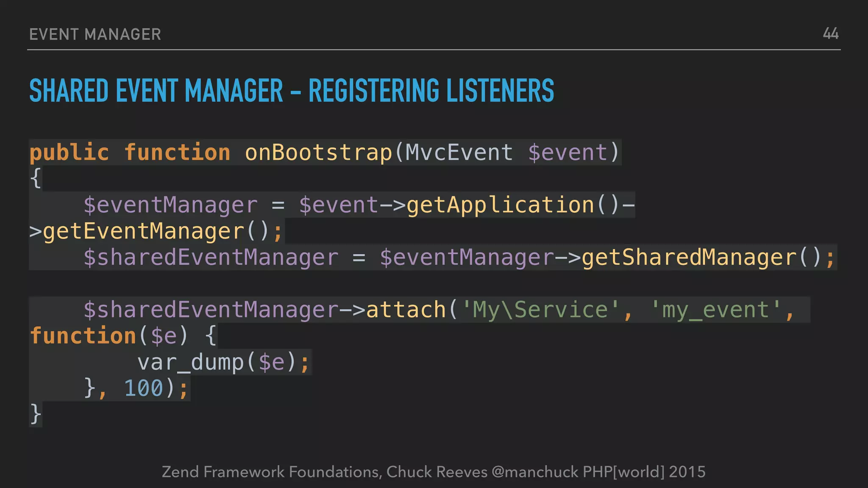Image resolution: width=868 pixels, height=488 pixels.
Task: Click the 'MvcEvent' type hint
Action: point(459,152)
